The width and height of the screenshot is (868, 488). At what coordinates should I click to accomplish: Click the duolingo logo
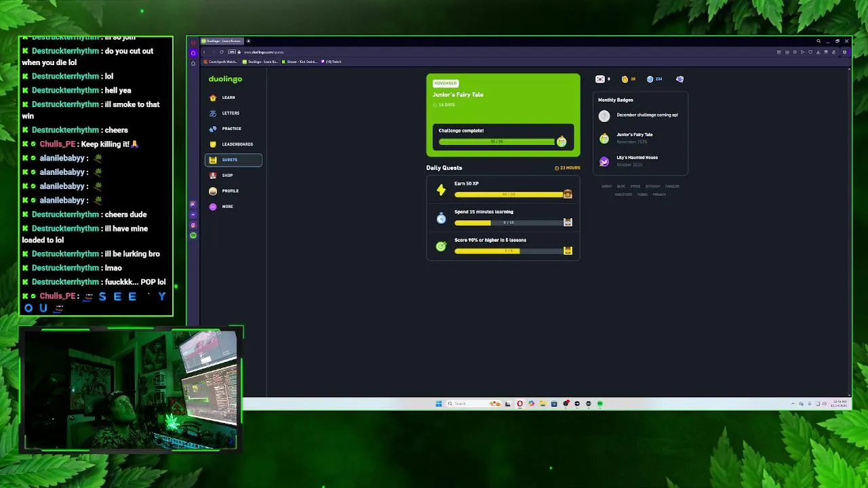click(x=225, y=79)
